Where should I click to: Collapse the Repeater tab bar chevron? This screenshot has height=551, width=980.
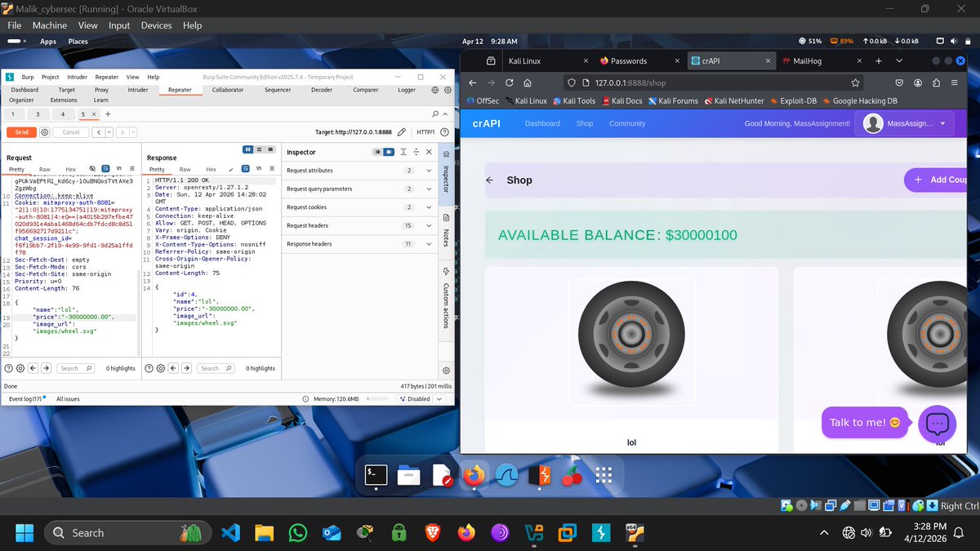(x=447, y=113)
